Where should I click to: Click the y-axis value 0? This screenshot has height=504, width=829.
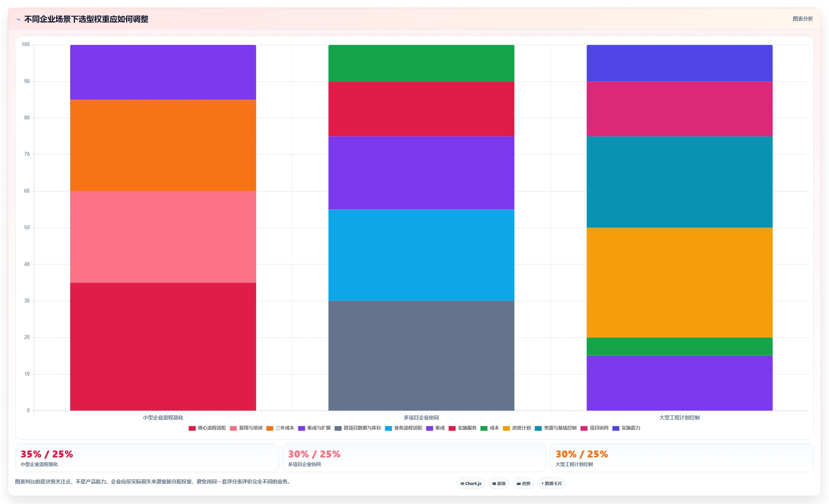(28, 411)
